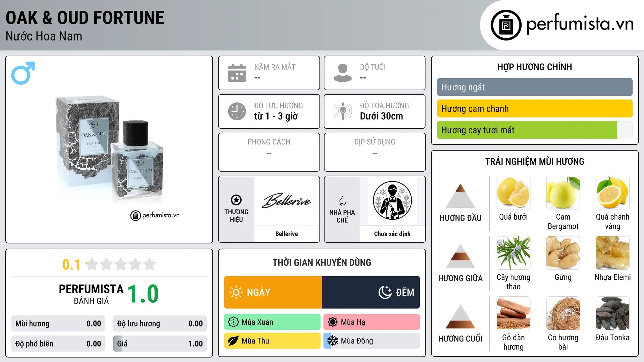Click the sillage icon for Độ toả hương

[343, 111]
